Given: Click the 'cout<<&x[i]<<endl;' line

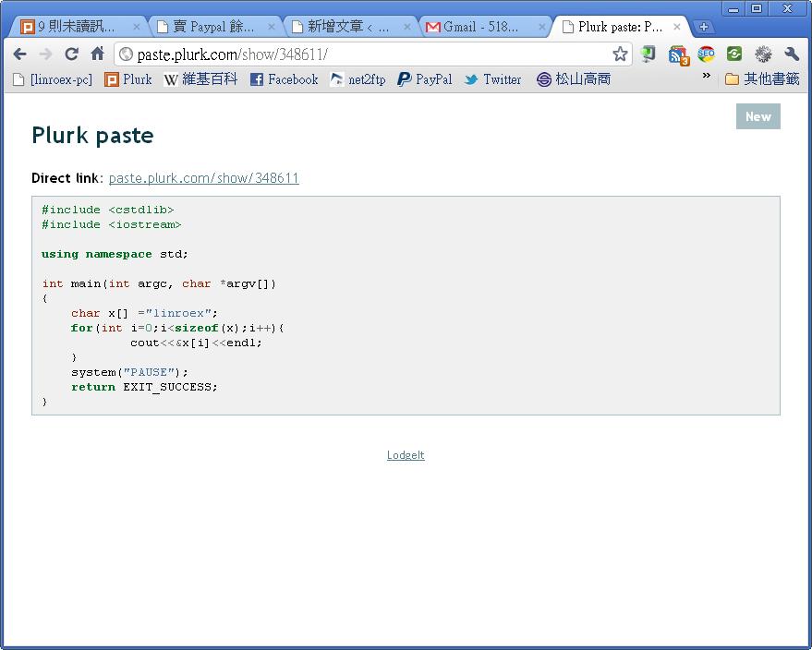Looking at the screenshot, I should (196, 343).
